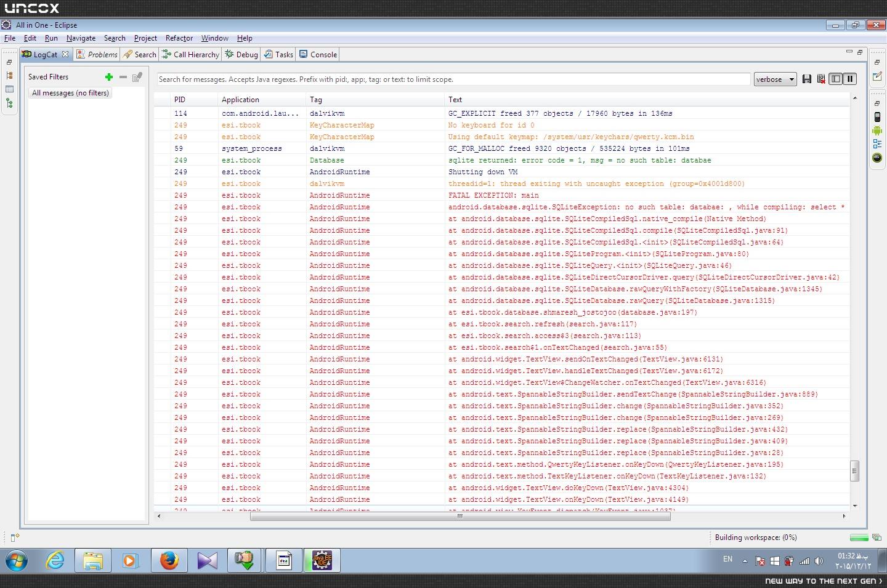Open the Refactor menu
887x588 pixels.
pos(179,38)
